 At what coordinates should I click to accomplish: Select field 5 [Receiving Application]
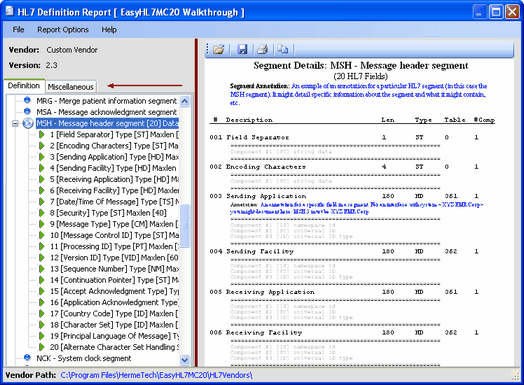pyautogui.click(x=114, y=179)
